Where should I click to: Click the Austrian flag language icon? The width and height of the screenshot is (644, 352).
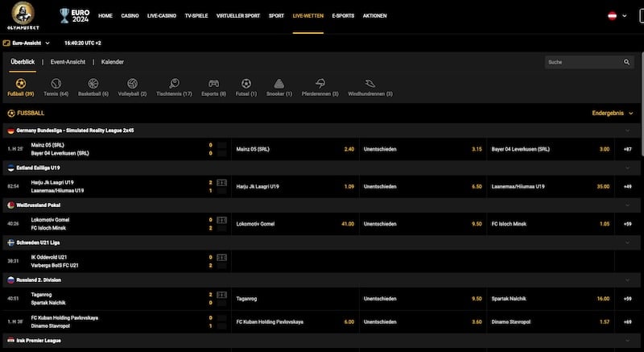(x=612, y=15)
